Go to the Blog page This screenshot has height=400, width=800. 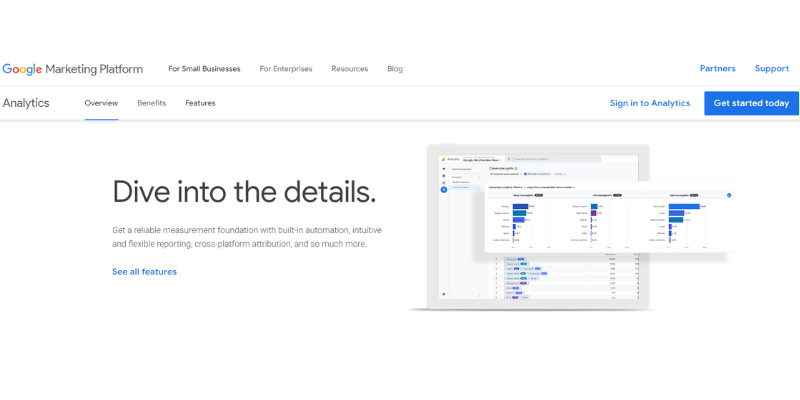coord(395,69)
